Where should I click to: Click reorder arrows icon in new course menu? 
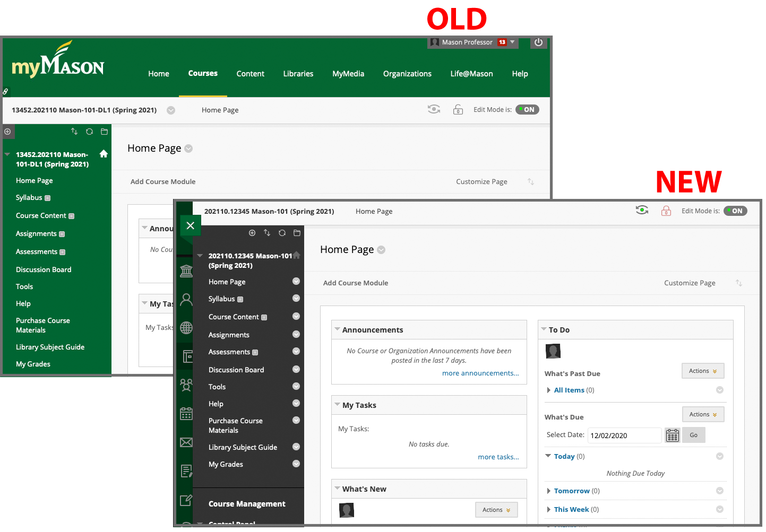click(267, 233)
